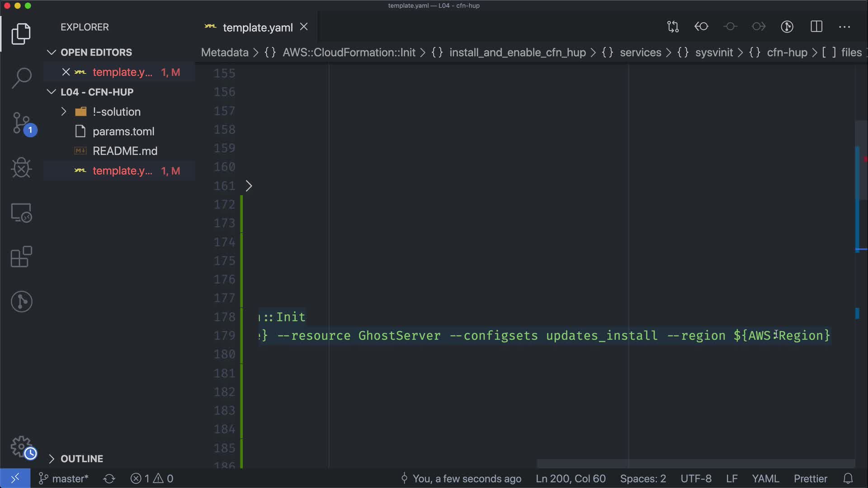Image resolution: width=868 pixels, height=488 pixels.
Task: Close the template.yaml editor tab
Action: point(304,27)
